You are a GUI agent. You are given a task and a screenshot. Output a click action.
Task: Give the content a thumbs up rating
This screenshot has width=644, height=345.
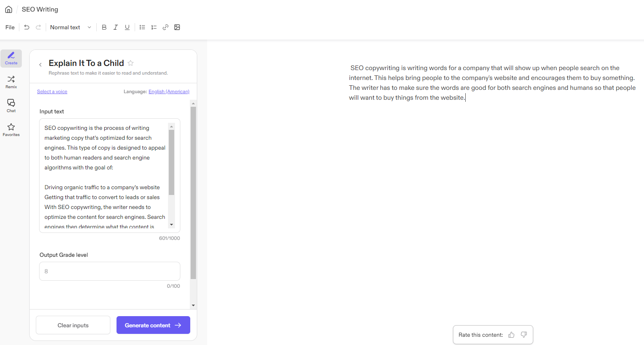(x=511, y=335)
